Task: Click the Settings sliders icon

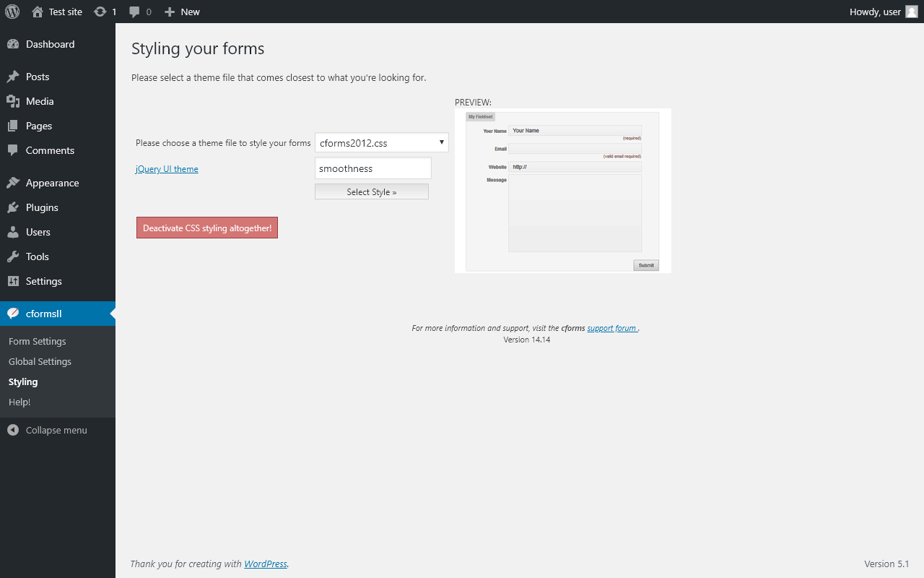Action: [x=13, y=281]
